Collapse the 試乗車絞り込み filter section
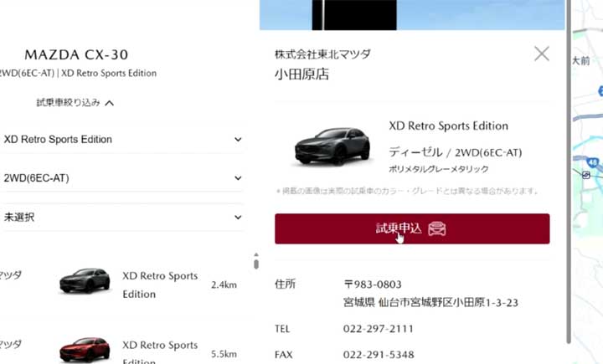The image size is (603, 364). click(x=75, y=103)
